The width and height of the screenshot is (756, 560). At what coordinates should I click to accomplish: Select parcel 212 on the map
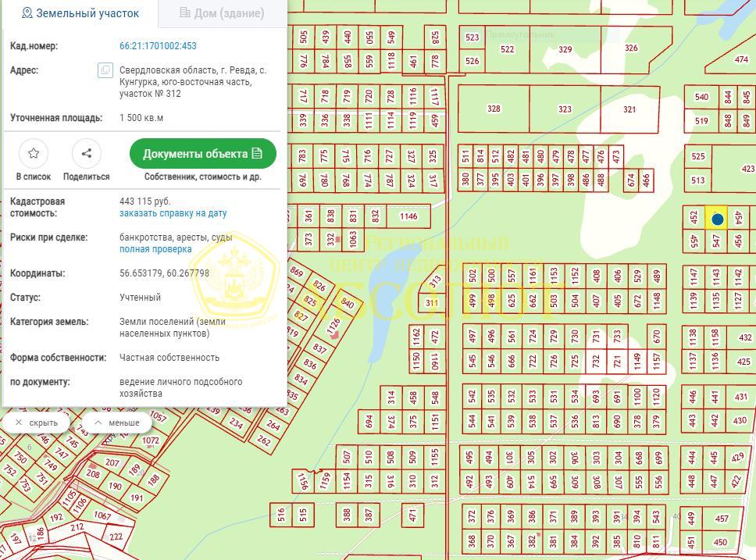click(x=77, y=527)
